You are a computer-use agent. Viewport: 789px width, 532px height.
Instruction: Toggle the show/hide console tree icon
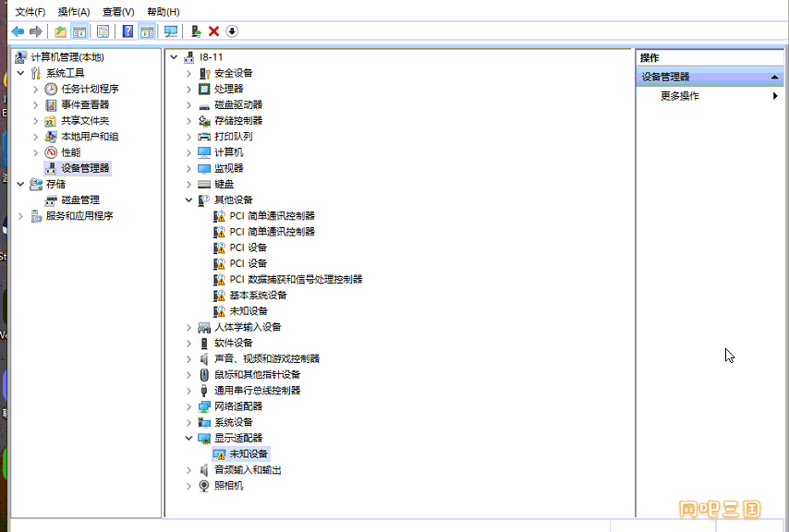coord(79,31)
